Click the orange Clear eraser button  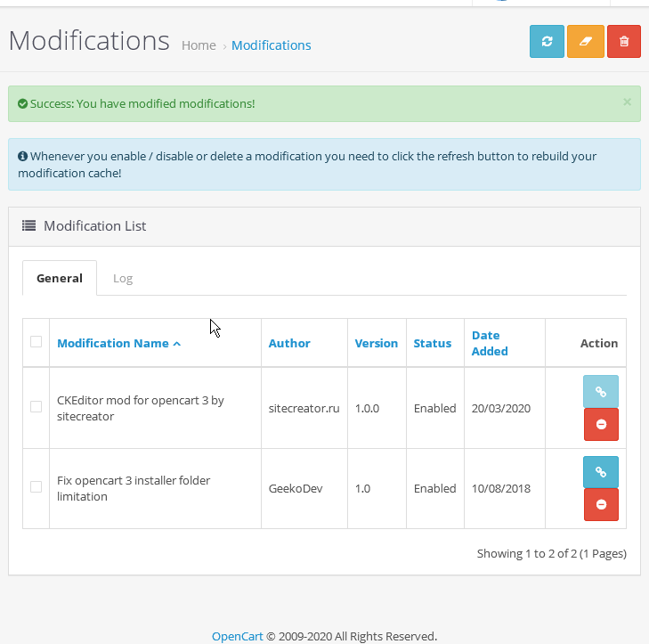pyautogui.click(x=585, y=41)
